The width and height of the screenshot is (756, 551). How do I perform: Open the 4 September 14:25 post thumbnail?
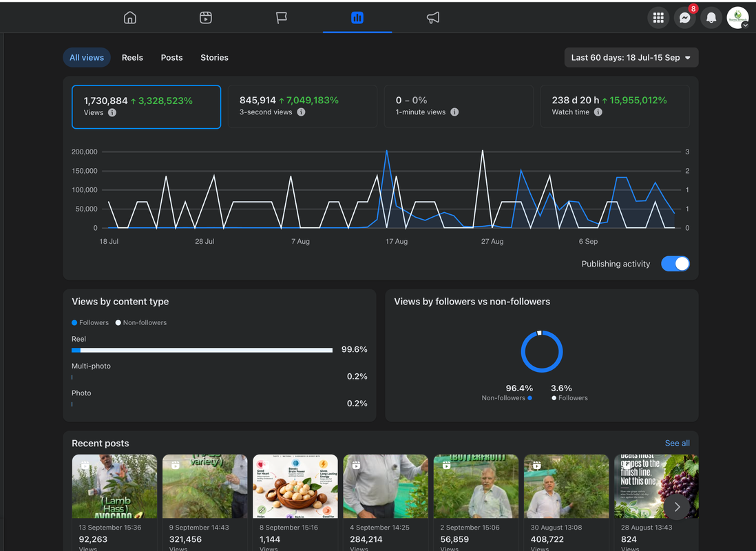coord(386,486)
